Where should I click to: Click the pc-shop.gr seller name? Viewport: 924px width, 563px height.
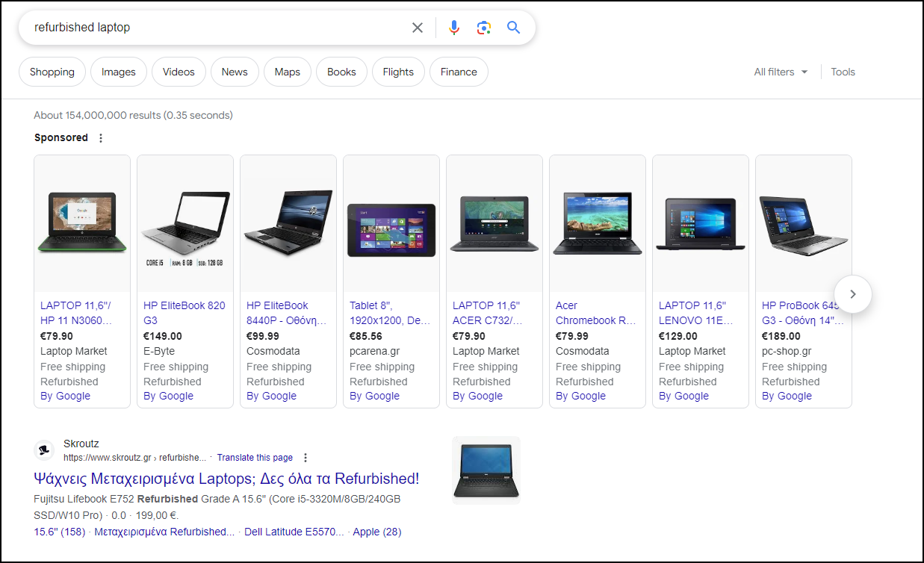787,351
